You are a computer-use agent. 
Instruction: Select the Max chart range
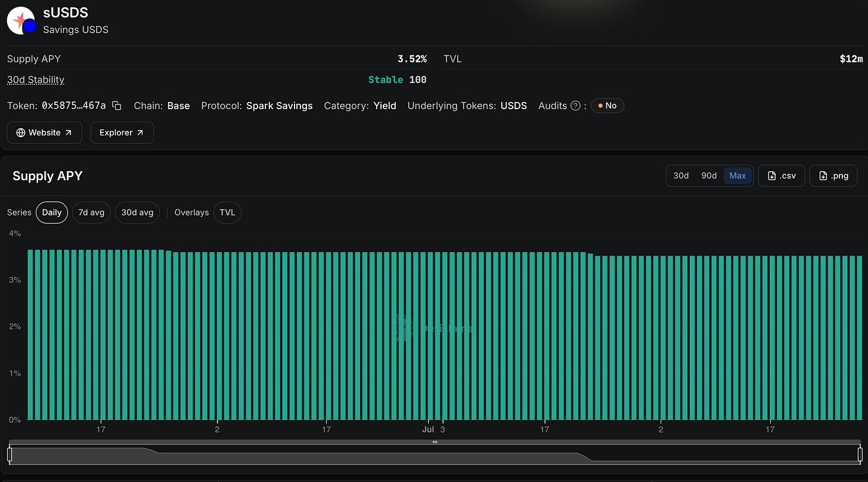(737, 175)
